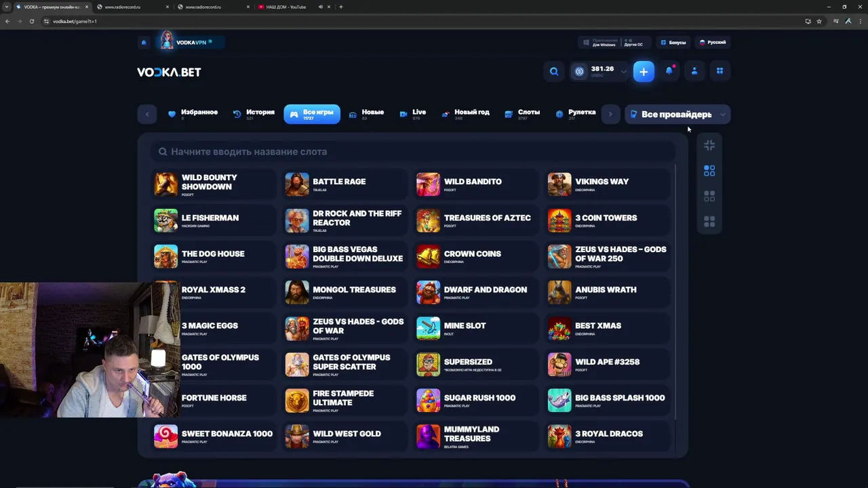Click the browser address bar
The height and width of the screenshot is (488, 868).
tap(420, 21)
